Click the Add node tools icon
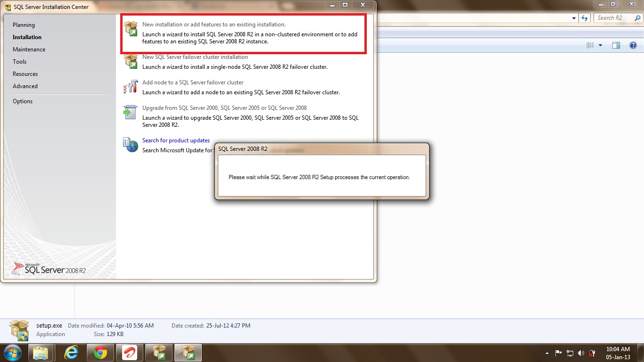 pos(131,87)
